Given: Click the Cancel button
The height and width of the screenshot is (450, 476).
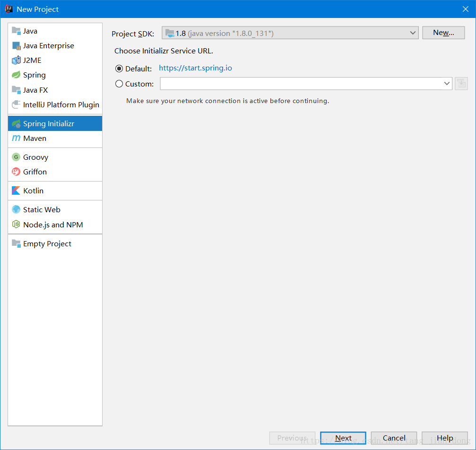Looking at the screenshot, I should [x=394, y=438].
